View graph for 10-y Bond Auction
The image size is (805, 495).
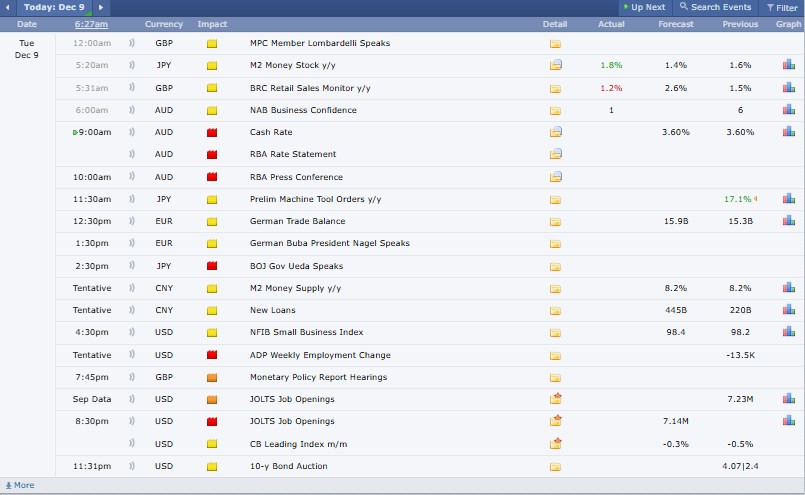pos(788,466)
